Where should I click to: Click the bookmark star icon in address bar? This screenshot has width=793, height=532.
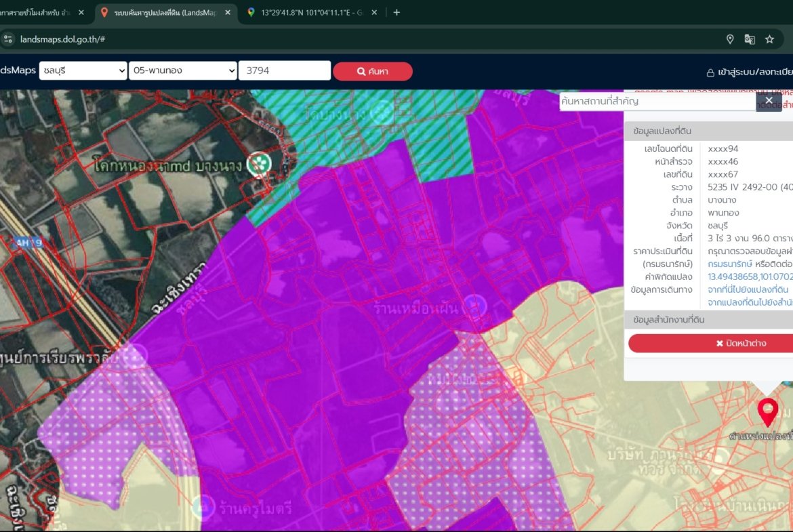769,39
